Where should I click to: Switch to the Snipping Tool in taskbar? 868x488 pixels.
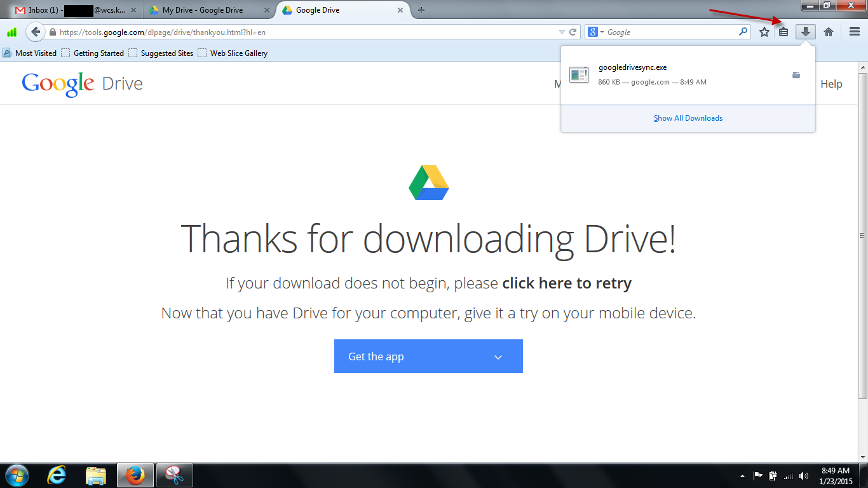[174, 475]
